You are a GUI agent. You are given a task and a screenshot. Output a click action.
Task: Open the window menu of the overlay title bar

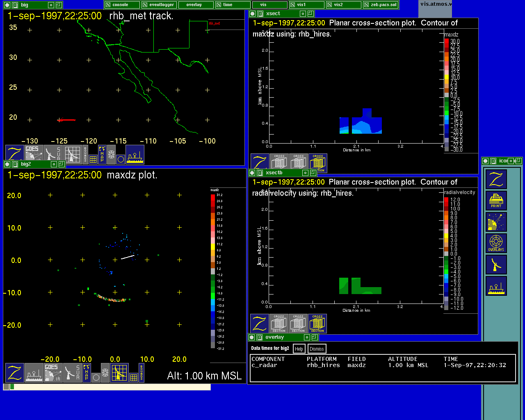260,337
